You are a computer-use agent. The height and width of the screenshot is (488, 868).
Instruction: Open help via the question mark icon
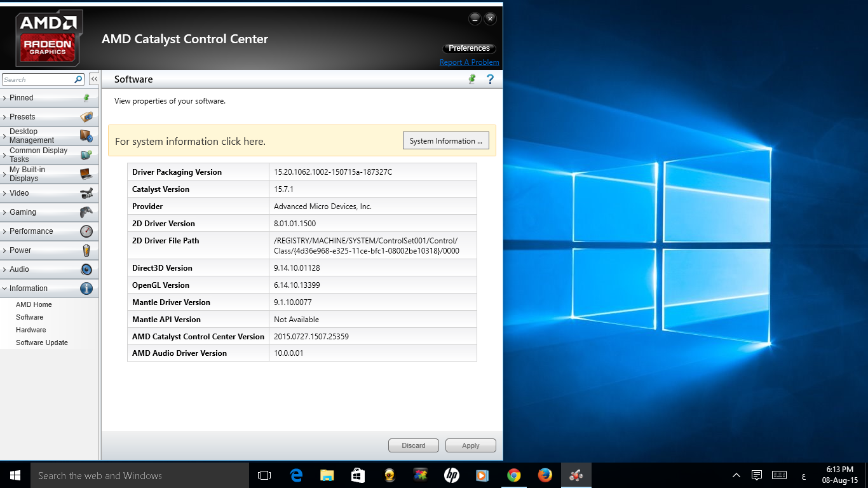pos(490,79)
